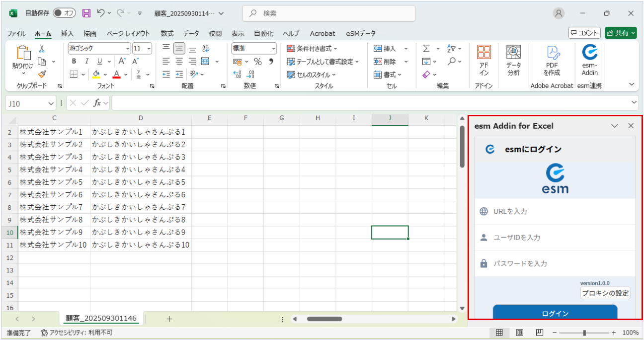Viewport: 644px width, 340px height.
Task: Open the font name 游ゴシック dropdown
Action: click(128, 49)
